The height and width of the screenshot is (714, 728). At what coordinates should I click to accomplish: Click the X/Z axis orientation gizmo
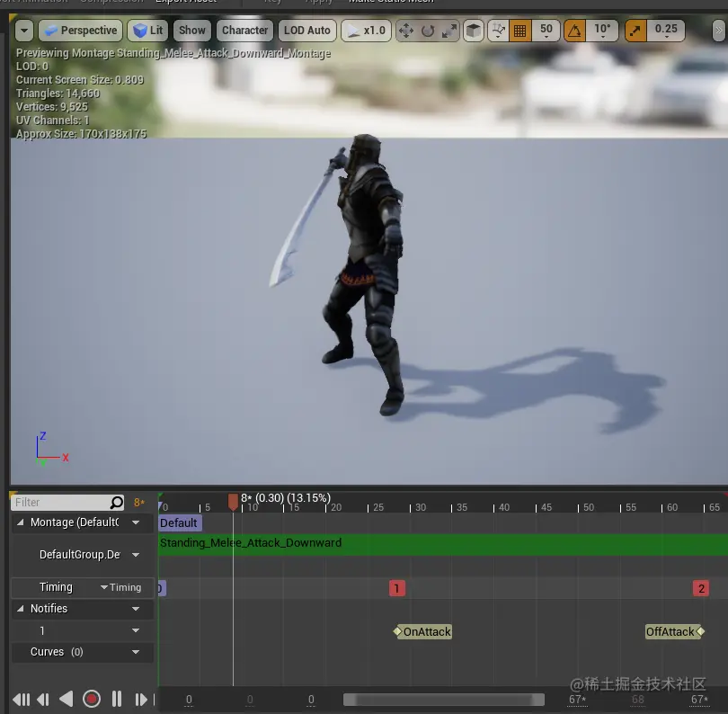pyautogui.click(x=51, y=449)
